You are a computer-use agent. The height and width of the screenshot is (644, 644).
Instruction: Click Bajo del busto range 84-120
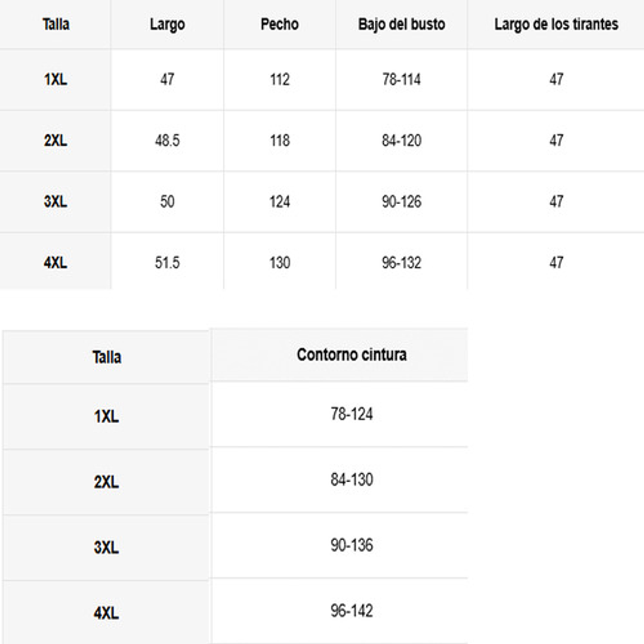(x=401, y=141)
